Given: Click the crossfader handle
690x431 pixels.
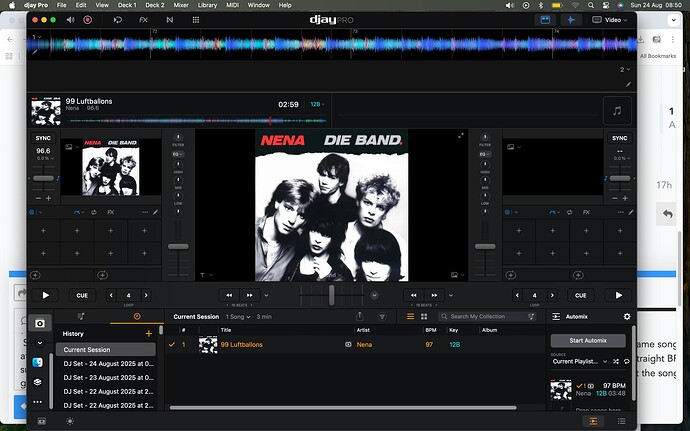Looking at the screenshot, I should [x=331, y=295].
